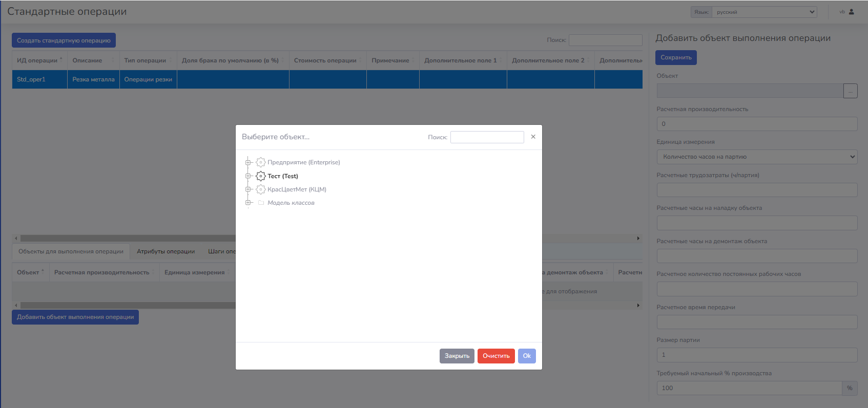The image size is (868, 408).
Task: Open the Язык language dropdown
Action: pos(764,12)
